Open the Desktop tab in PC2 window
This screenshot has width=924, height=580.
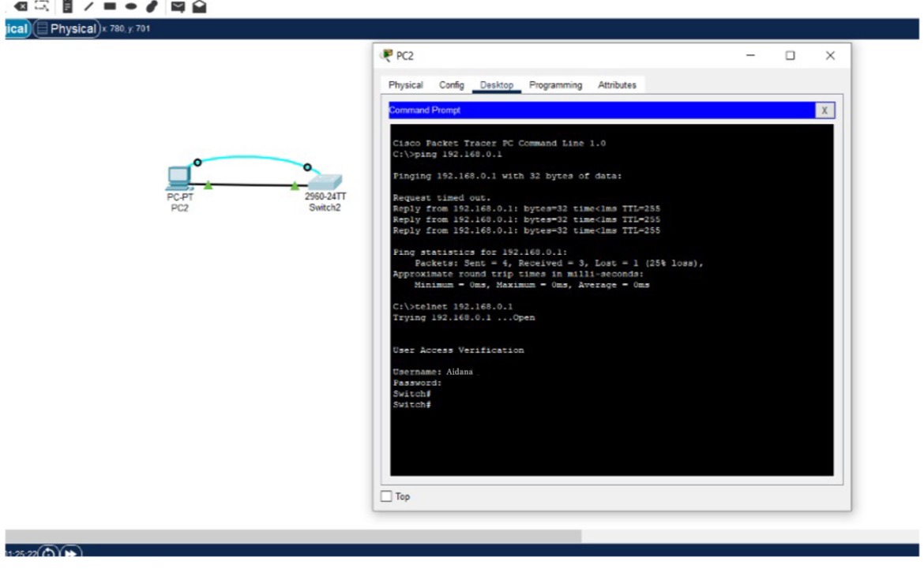(496, 84)
